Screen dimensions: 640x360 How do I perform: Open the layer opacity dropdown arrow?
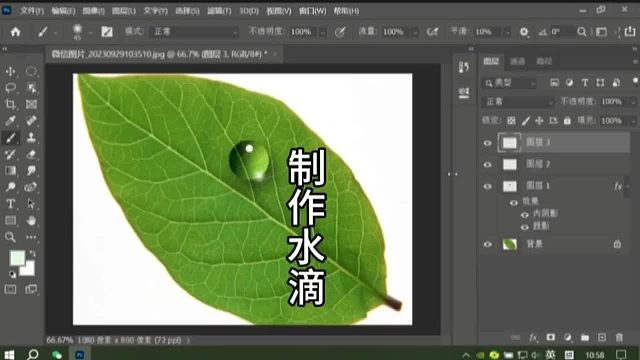click(x=633, y=102)
